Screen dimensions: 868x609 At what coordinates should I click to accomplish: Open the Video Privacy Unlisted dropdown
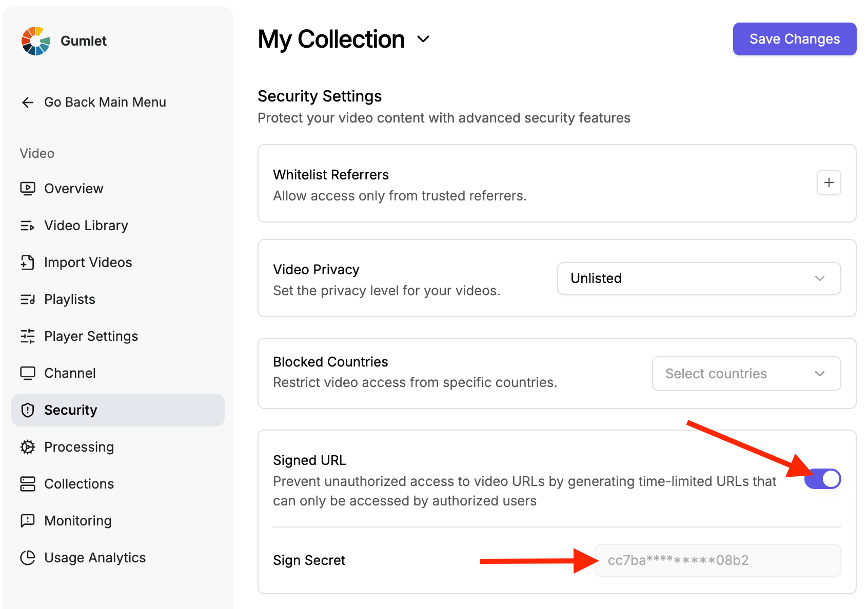(x=699, y=278)
